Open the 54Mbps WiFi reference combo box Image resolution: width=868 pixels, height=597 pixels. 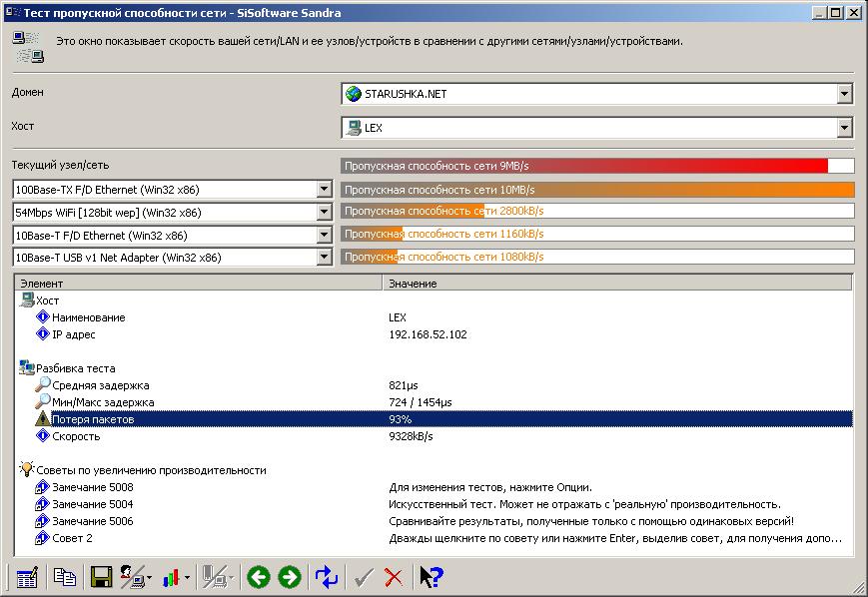324,213
